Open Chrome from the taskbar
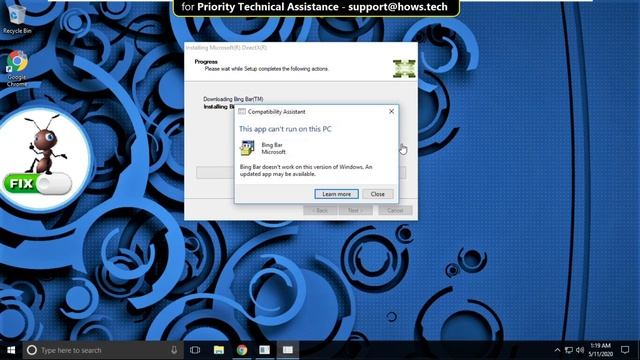Screen dimensions: 640x360 click(x=242, y=350)
